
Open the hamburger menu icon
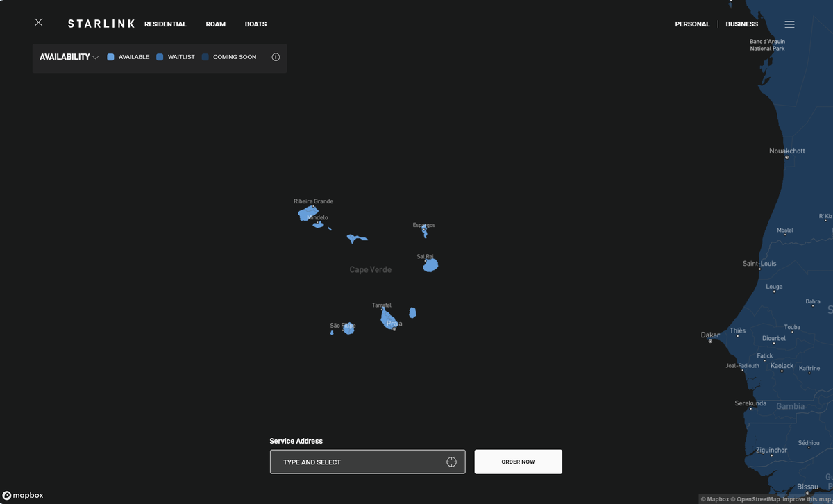(789, 24)
